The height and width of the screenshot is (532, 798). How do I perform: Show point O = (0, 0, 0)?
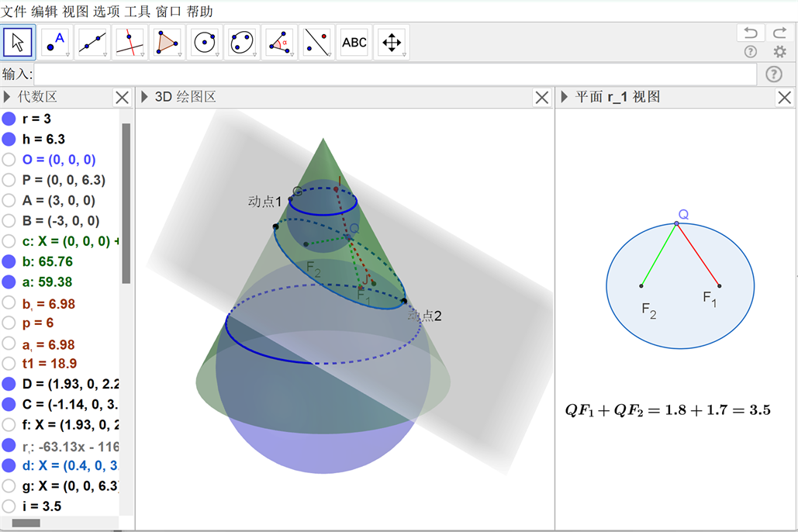pos(9,160)
